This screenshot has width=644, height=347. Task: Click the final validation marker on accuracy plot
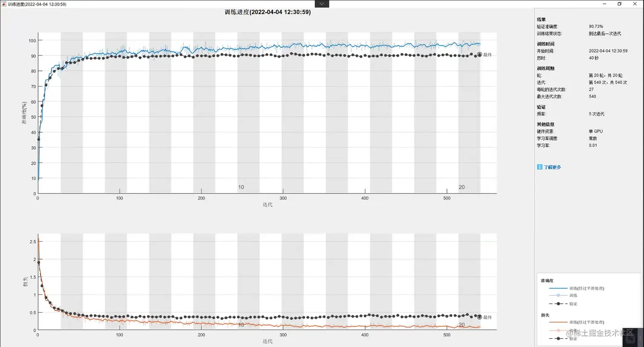pyautogui.click(x=480, y=55)
